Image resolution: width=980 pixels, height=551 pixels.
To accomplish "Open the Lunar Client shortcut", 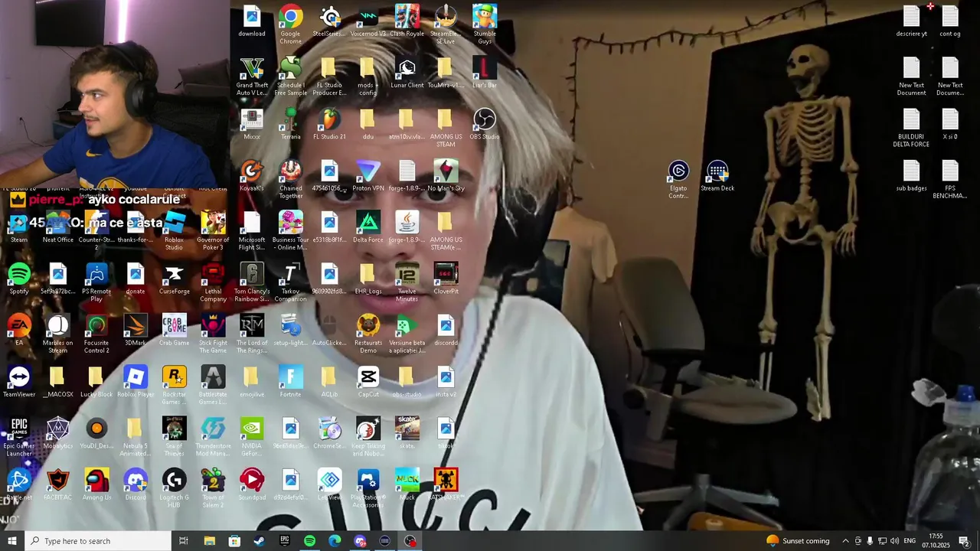I will [407, 72].
